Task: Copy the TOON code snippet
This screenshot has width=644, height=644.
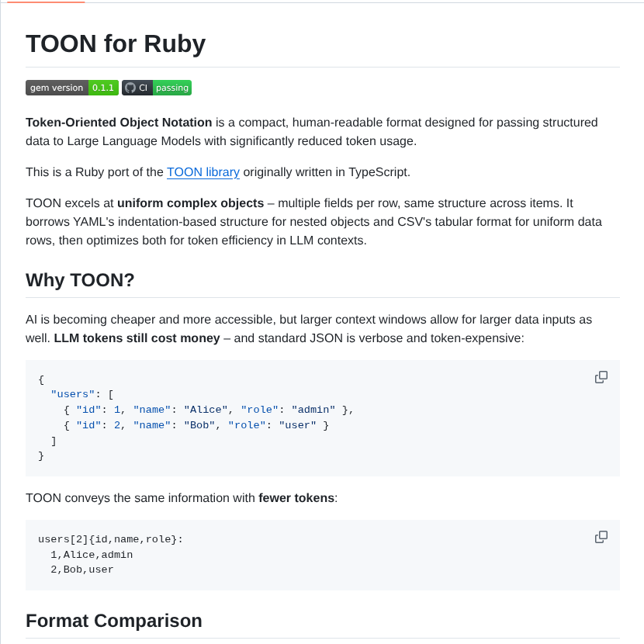Action: point(601,537)
